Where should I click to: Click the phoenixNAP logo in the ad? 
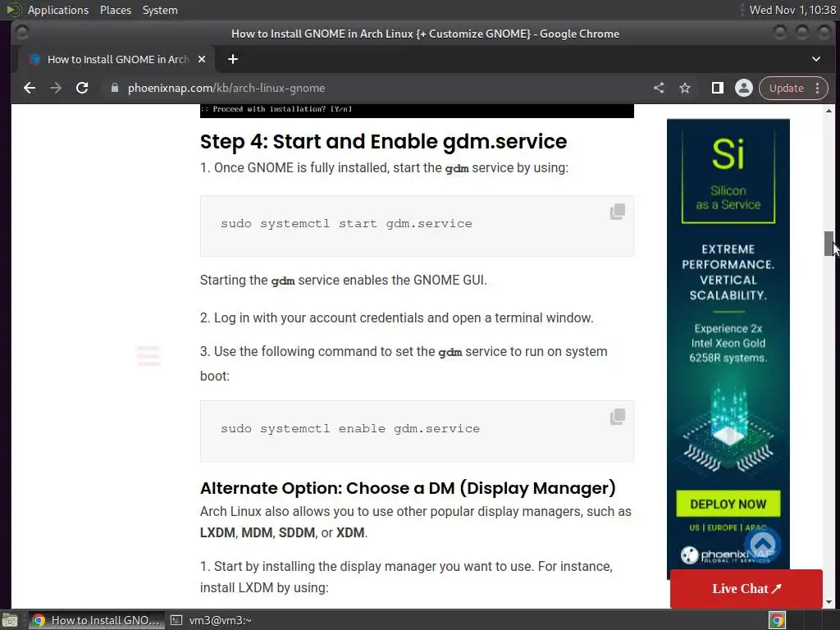tap(728, 555)
